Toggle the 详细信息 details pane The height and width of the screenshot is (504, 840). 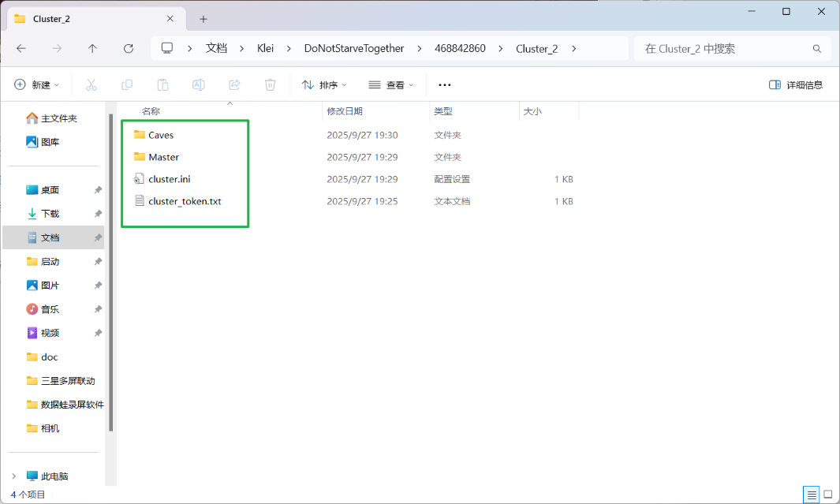point(796,84)
